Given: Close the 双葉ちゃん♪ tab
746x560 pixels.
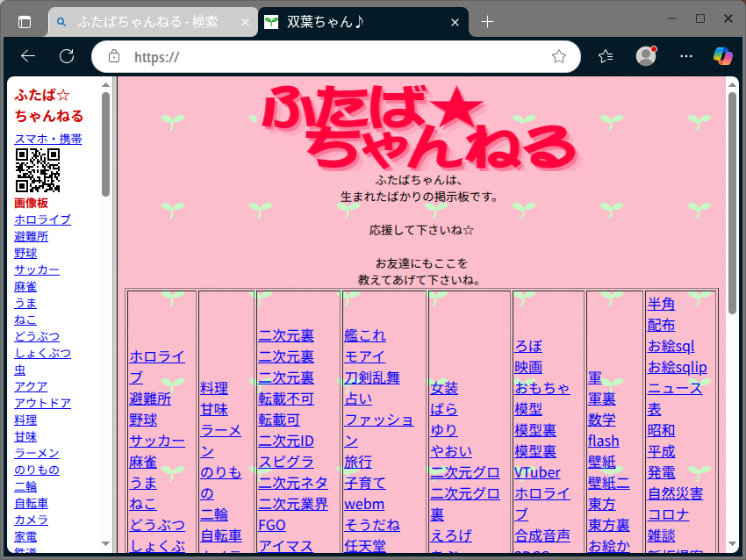Looking at the screenshot, I should point(455,22).
